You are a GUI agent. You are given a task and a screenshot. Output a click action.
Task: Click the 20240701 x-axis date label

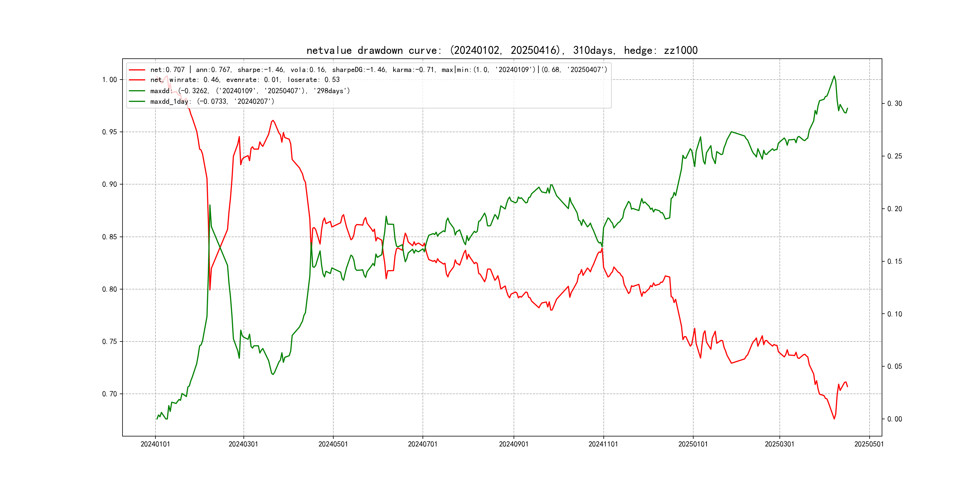click(x=423, y=444)
